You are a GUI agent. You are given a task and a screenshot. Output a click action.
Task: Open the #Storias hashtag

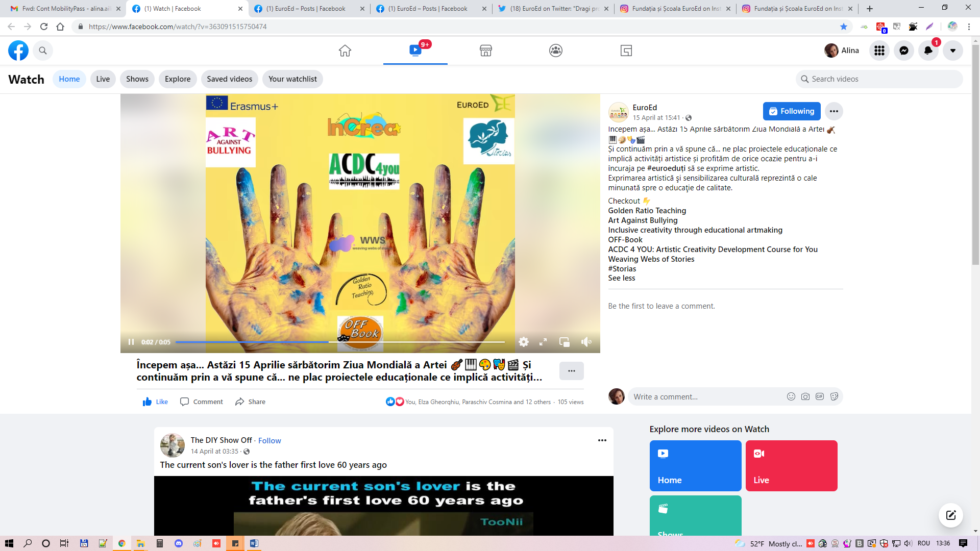click(622, 269)
